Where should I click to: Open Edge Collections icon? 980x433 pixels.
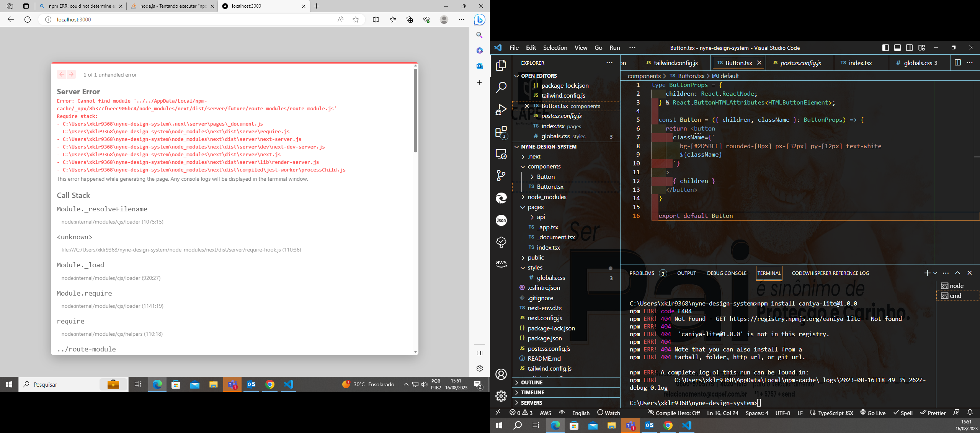pyautogui.click(x=410, y=20)
